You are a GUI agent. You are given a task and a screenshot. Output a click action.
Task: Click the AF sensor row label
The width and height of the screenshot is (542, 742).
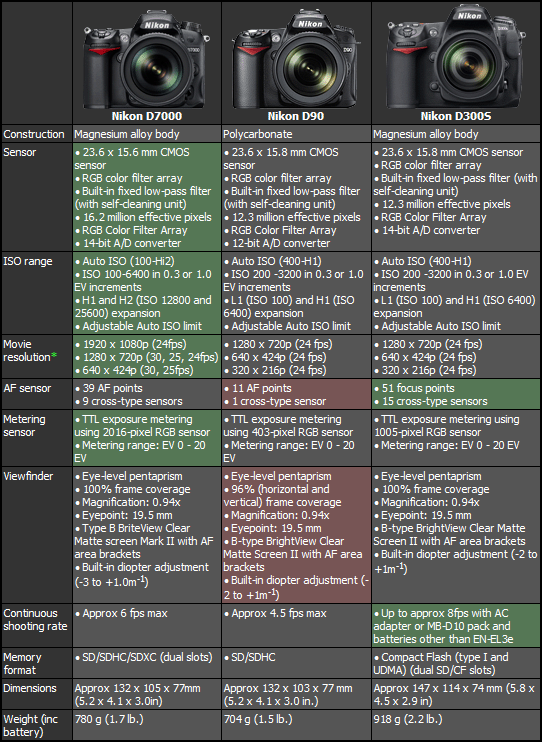(27, 388)
